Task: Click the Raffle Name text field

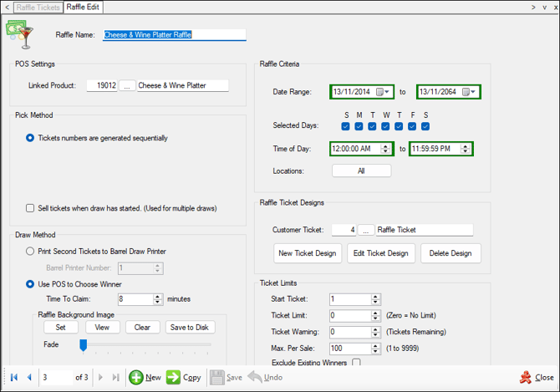Action: 174,35
